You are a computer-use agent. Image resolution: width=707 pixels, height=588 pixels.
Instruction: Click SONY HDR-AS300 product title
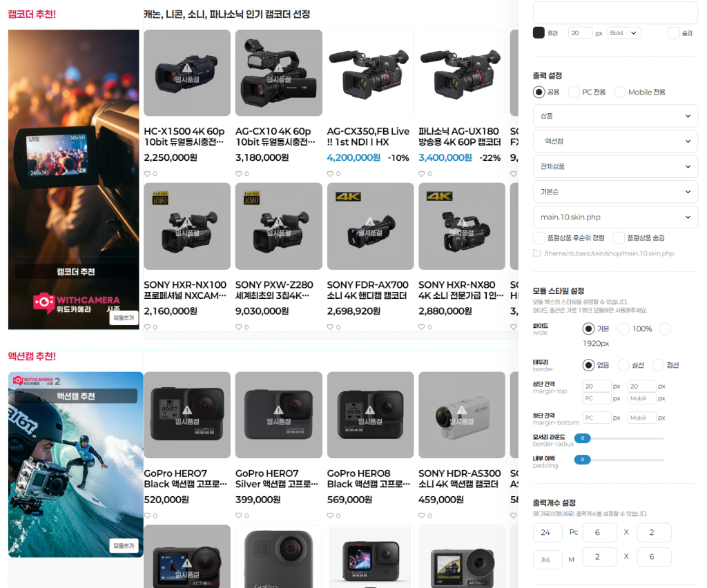[459, 478]
